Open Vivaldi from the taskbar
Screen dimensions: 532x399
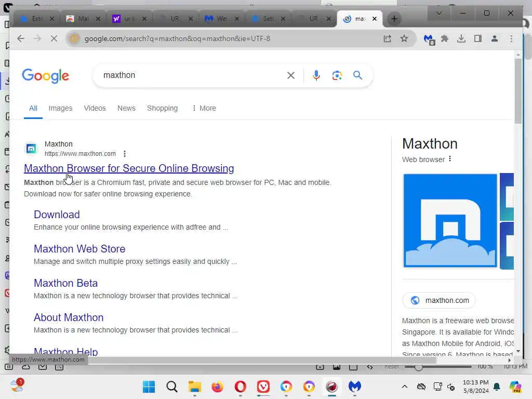point(263,387)
